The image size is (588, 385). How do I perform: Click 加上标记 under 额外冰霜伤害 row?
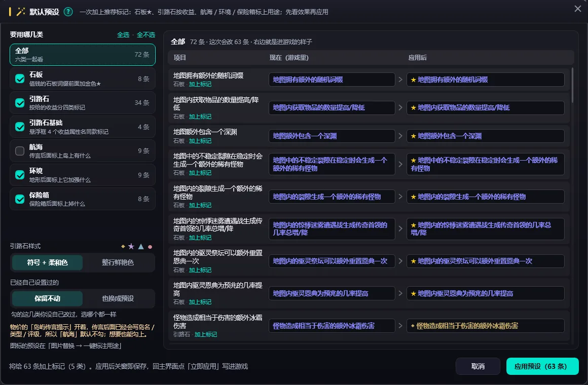[205, 334]
